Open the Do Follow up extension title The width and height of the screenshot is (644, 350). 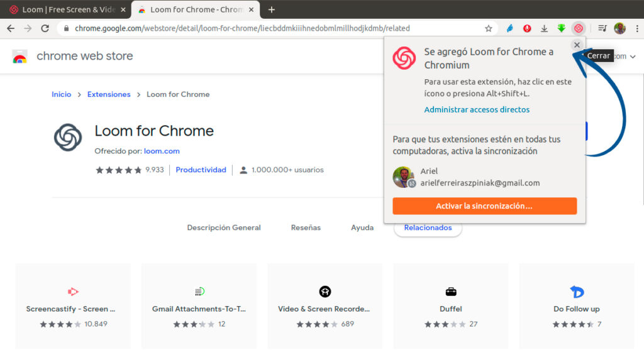[x=576, y=309]
